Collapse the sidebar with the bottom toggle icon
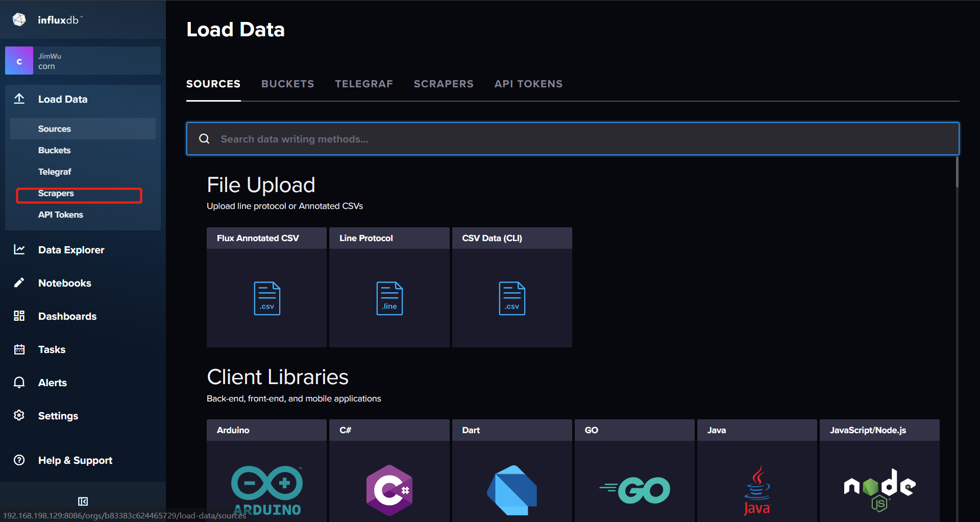This screenshot has height=522, width=980. tap(83, 501)
